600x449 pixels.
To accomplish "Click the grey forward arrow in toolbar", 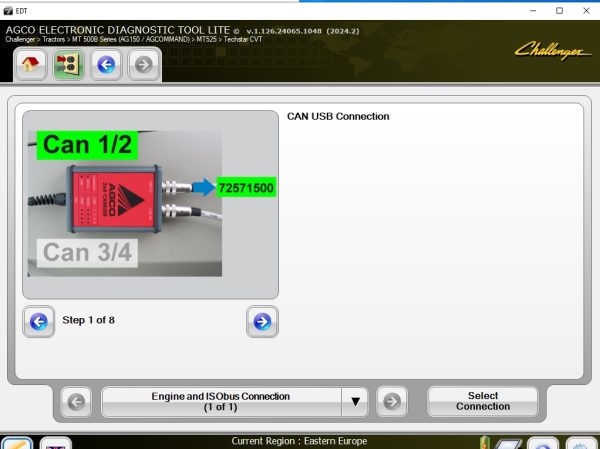I will [143, 64].
